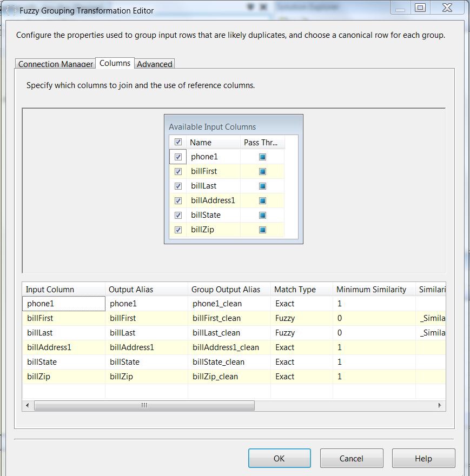Switch to the Connection Manager tab

pyautogui.click(x=56, y=64)
